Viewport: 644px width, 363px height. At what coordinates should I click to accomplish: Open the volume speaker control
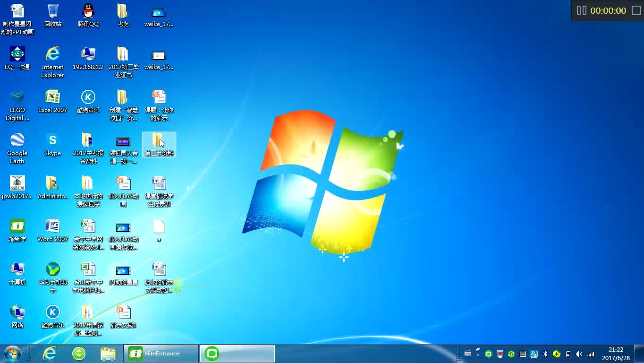[579, 354]
